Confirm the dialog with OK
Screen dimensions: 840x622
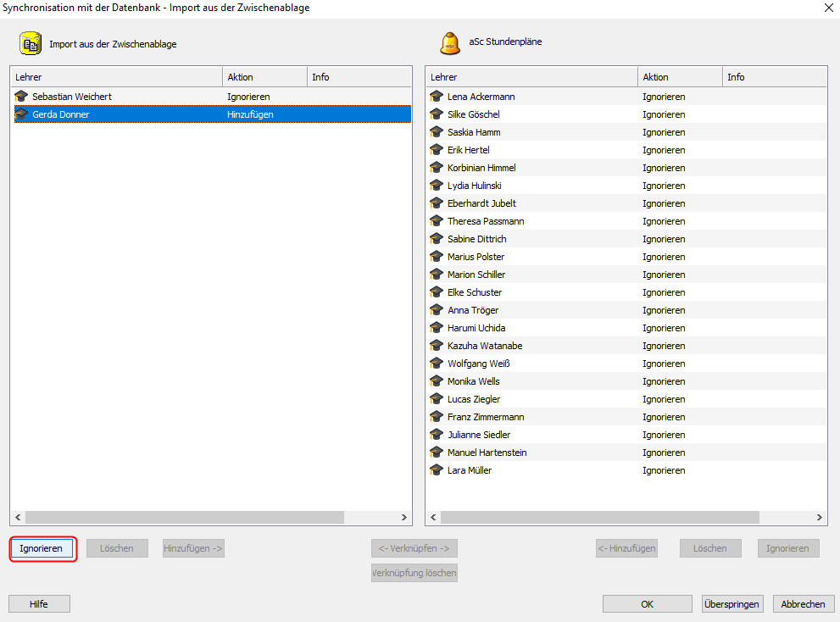click(647, 604)
